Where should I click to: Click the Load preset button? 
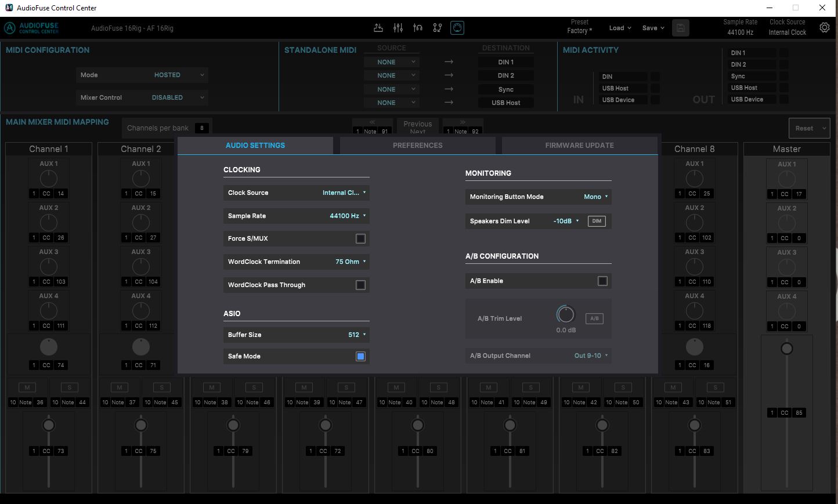coord(620,28)
